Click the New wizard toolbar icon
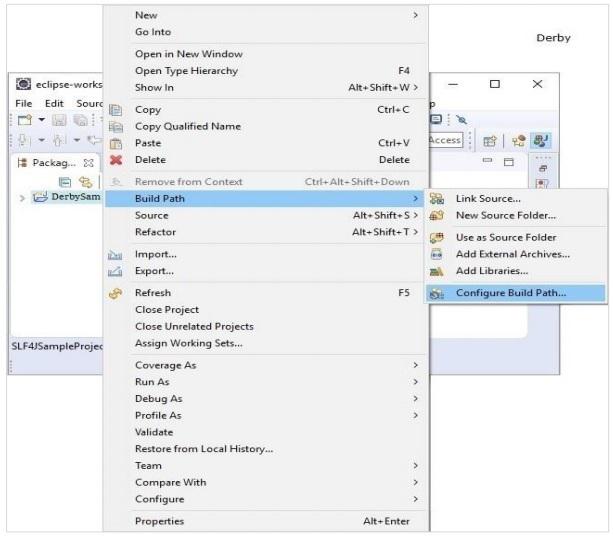The height and width of the screenshot is (537, 613). coord(25,120)
